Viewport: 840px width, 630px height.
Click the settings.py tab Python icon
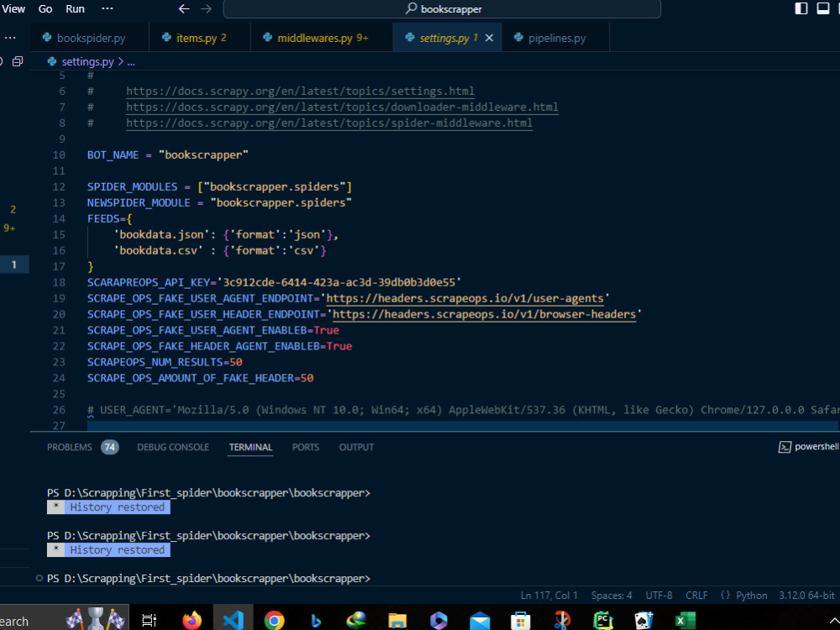(410, 38)
